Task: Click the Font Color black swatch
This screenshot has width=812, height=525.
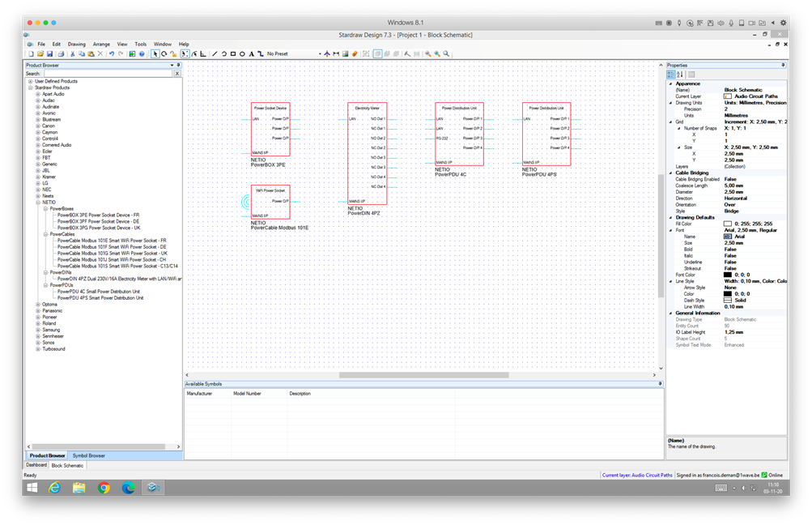Action: tap(727, 275)
